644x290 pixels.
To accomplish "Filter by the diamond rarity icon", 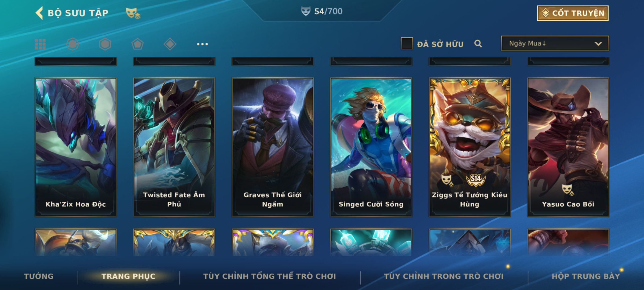I will [x=170, y=44].
